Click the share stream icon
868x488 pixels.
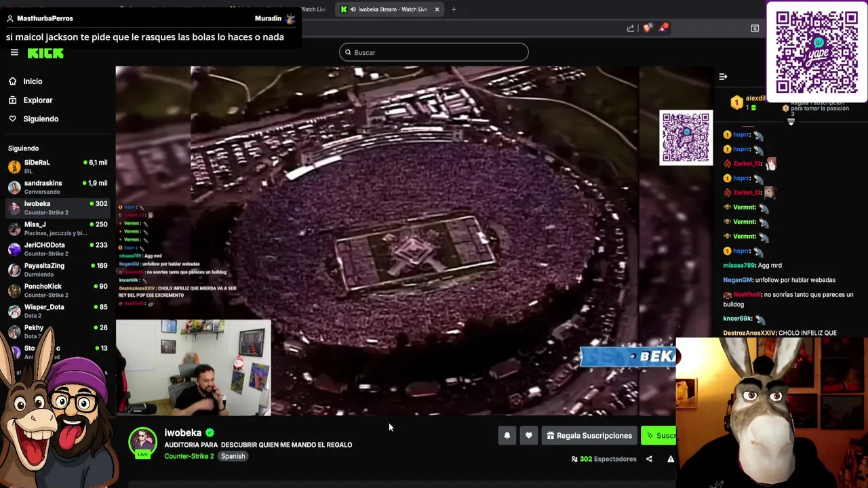pyautogui.click(x=649, y=459)
